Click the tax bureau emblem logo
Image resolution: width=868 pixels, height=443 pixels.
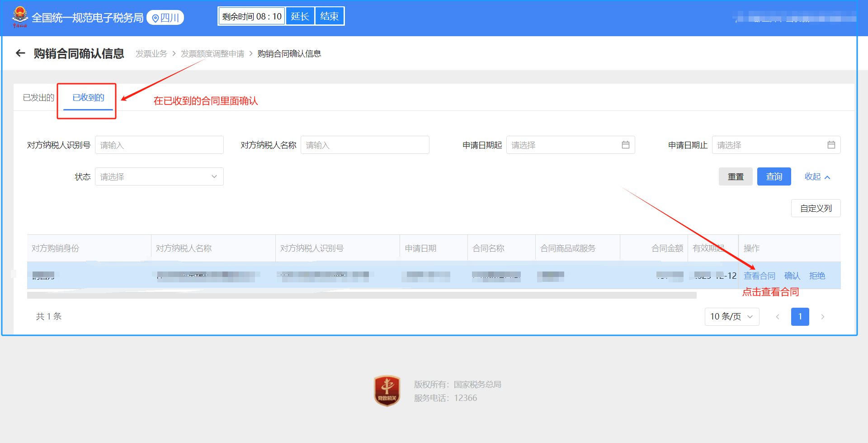tap(20, 17)
